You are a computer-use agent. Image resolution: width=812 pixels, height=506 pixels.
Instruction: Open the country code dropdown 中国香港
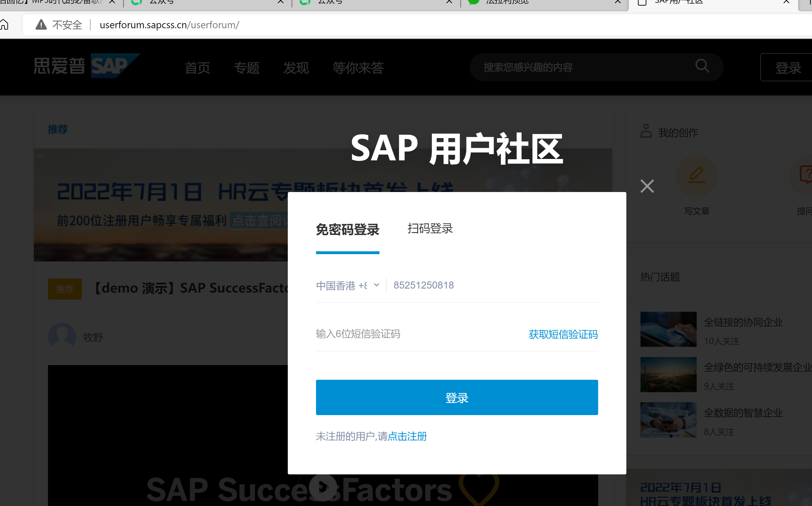pos(348,285)
